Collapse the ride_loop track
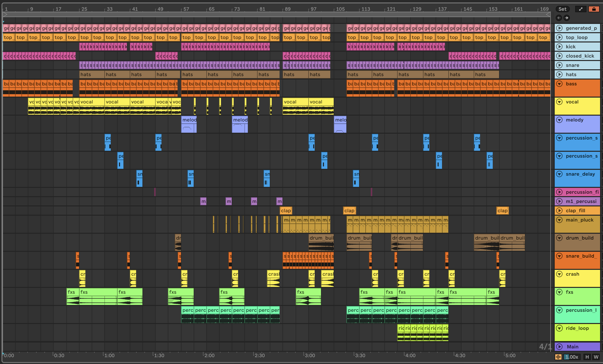The height and width of the screenshot is (364, 603). click(x=559, y=328)
